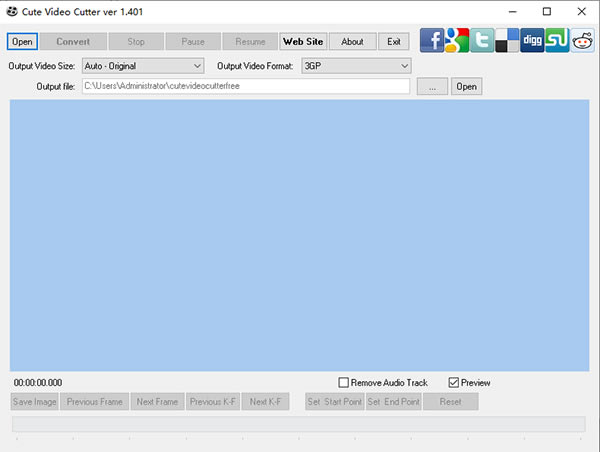This screenshot has height=452, width=600.
Task: Share via the Twitter icon
Action: 482,40
